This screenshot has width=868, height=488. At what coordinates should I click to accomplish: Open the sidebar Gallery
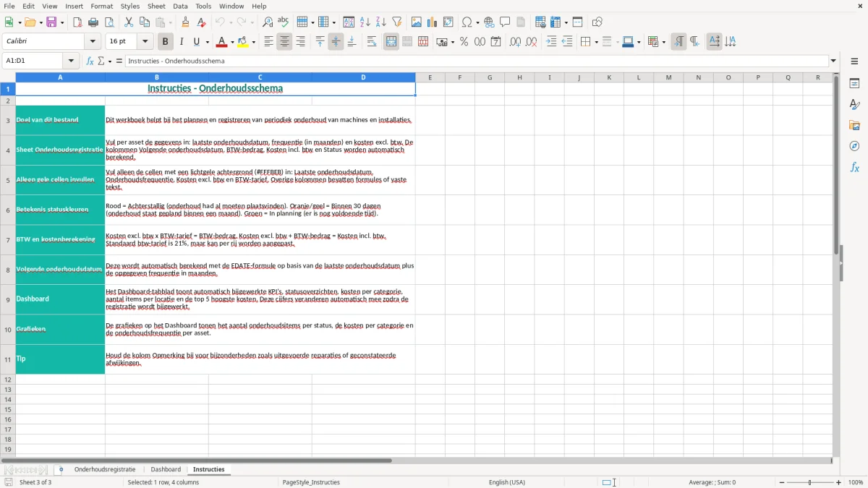pyautogui.click(x=854, y=126)
